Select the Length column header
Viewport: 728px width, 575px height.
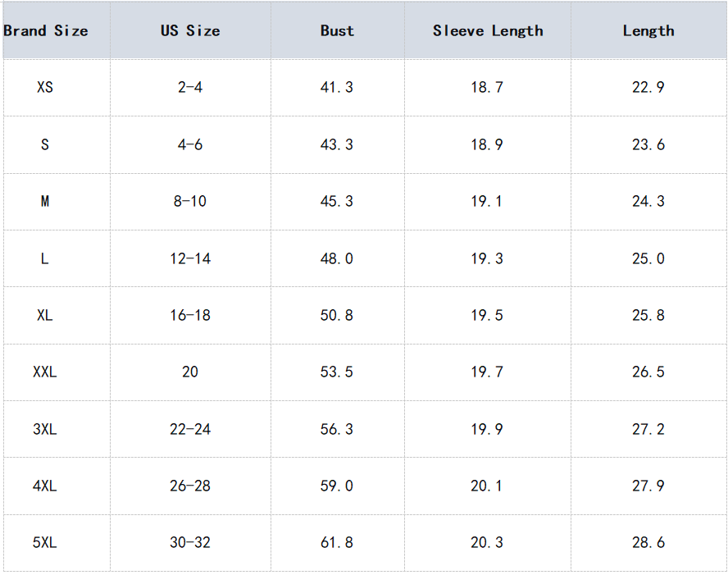(648, 31)
